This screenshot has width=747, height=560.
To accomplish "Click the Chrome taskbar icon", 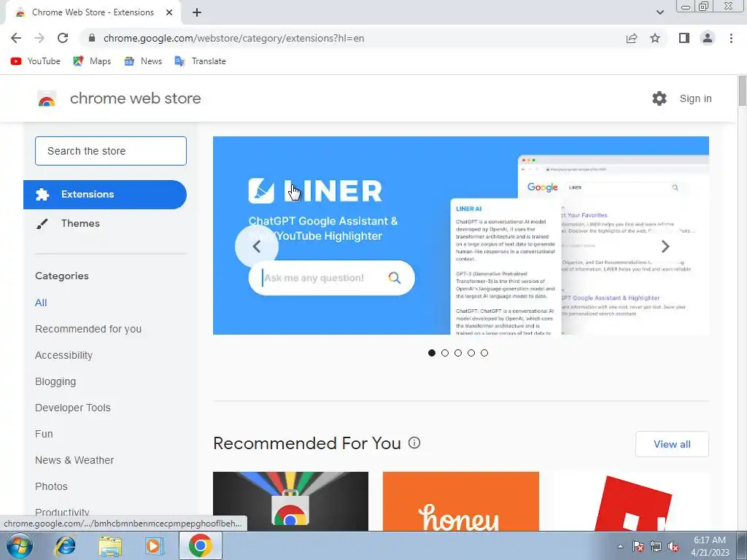I will click(x=200, y=545).
